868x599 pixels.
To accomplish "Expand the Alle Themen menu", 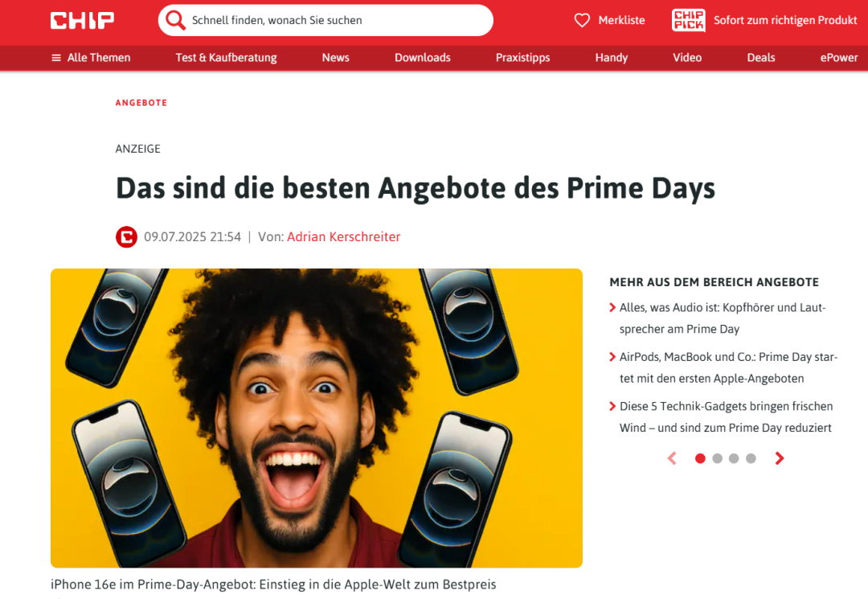I will (x=91, y=58).
